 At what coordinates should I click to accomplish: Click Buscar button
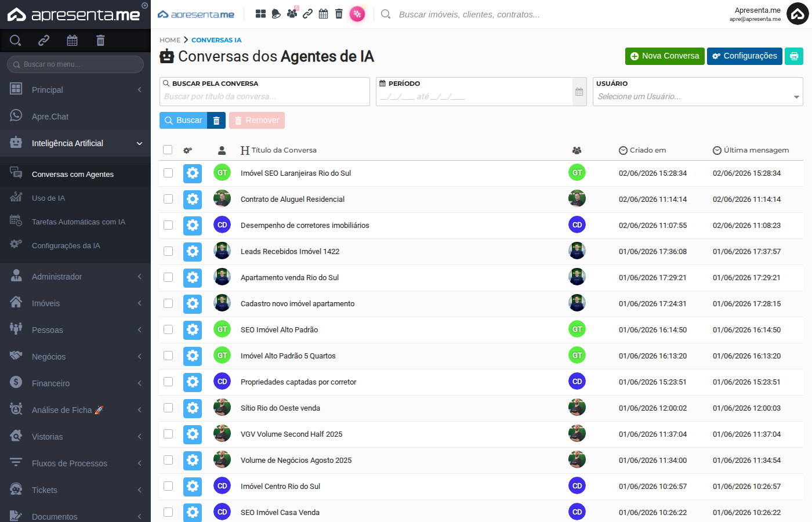[x=183, y=121]
